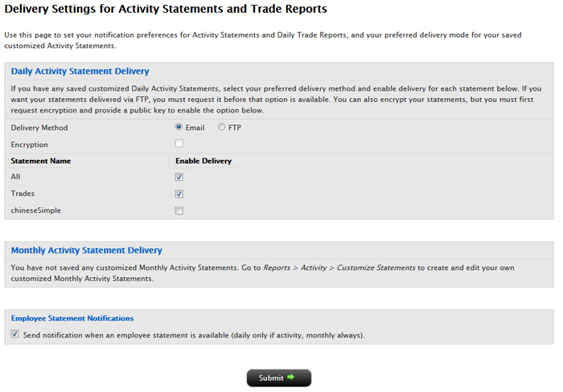The height and width of the screenshot is (392, 563).
Task: Enable the Encryption checkbox
Action: 179,144
